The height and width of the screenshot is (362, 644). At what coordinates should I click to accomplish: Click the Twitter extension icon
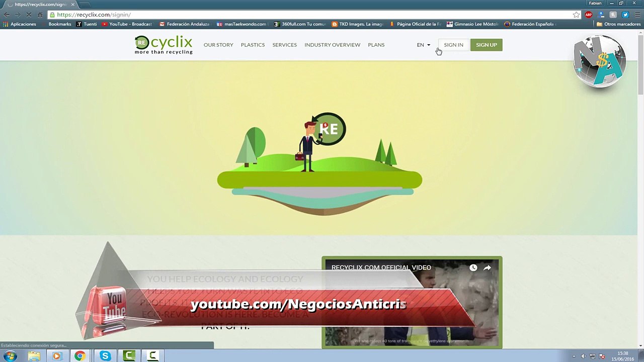click(x=625, y=15)
